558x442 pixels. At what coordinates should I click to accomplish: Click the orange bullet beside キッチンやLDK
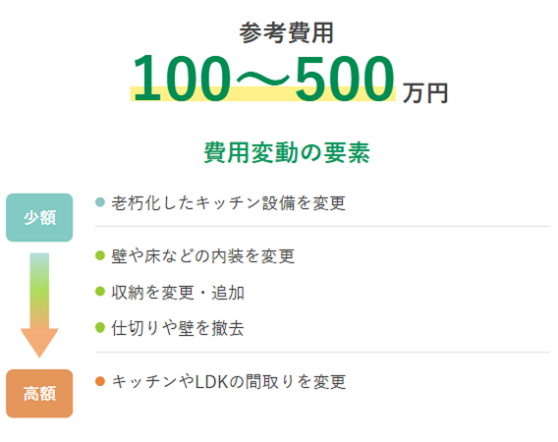click(x=100, y=381)
